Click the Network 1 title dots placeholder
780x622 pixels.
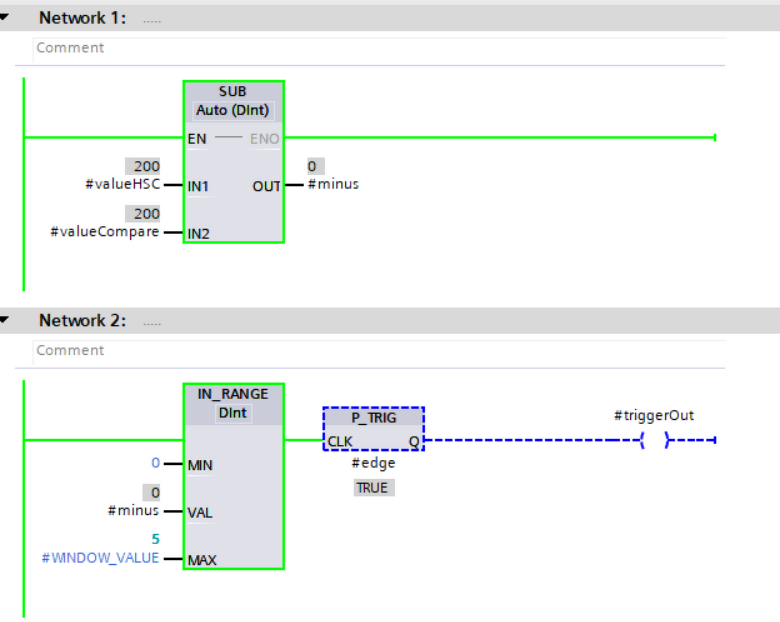pyautogui.click(x=152, y=20)
